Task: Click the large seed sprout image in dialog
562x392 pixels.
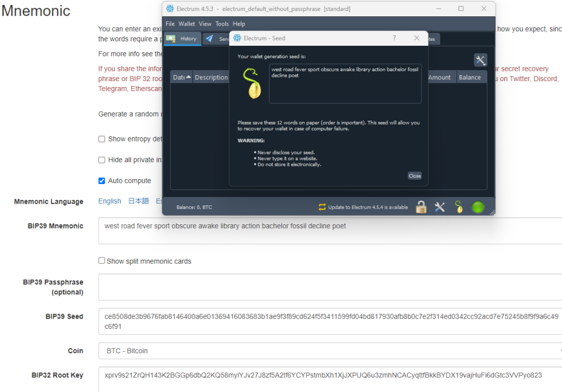Action: pyautogui.click(x=253, y=83)
